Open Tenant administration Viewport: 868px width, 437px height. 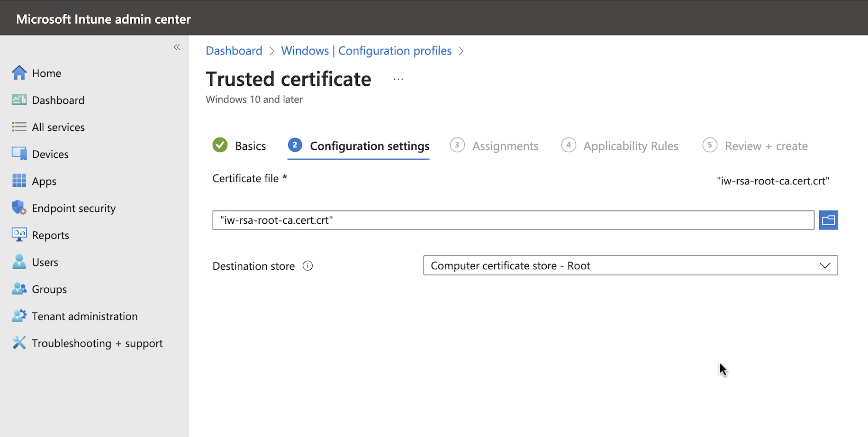click(85, 316)
